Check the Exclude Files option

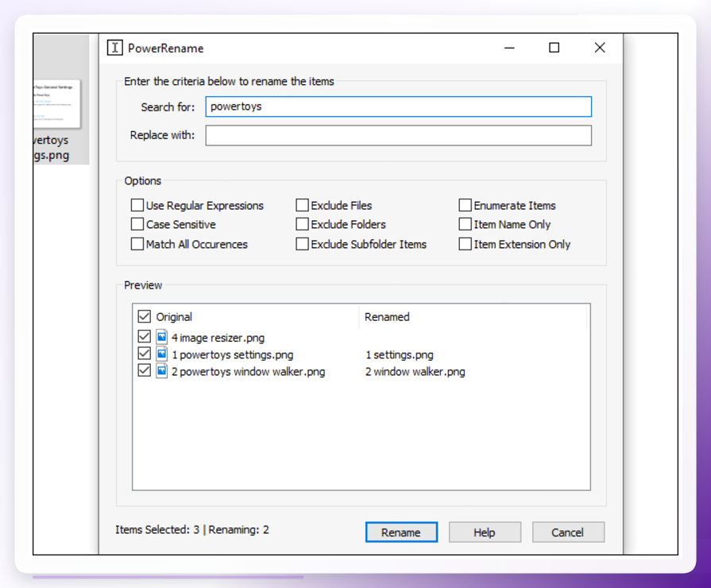[x=302, y=205]
